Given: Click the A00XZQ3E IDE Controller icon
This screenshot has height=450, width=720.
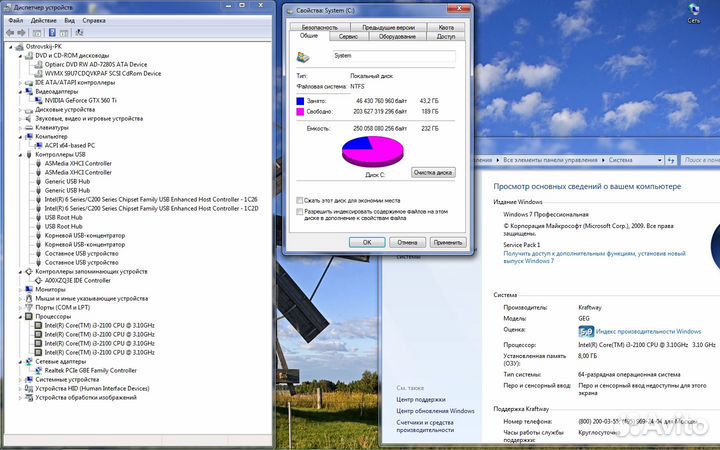Looking at the screenshot, I should pyautogui.click(x=39, y=281).
